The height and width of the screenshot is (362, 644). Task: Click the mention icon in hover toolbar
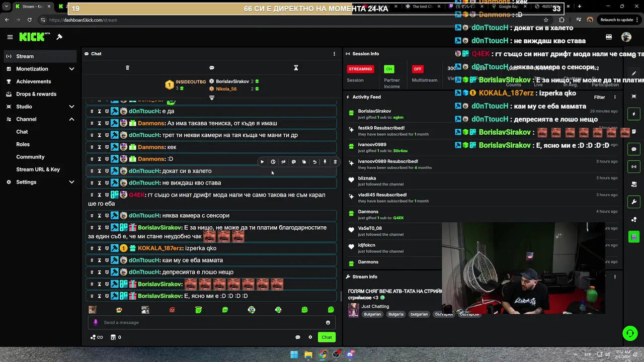click(294, 162)
